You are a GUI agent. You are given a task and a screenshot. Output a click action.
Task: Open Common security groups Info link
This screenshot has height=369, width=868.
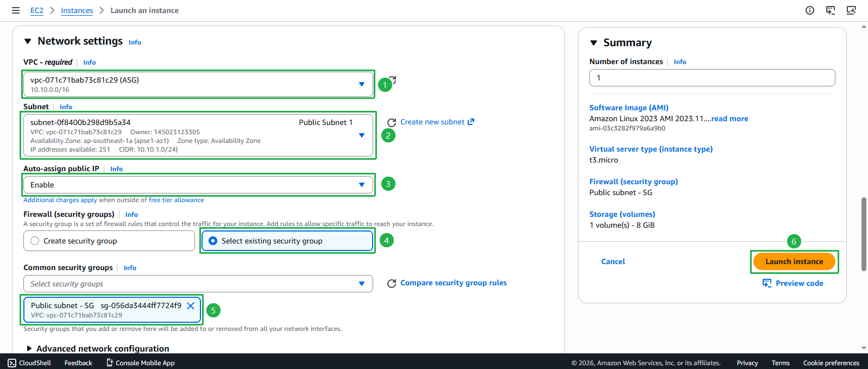(x=130, y=268)
